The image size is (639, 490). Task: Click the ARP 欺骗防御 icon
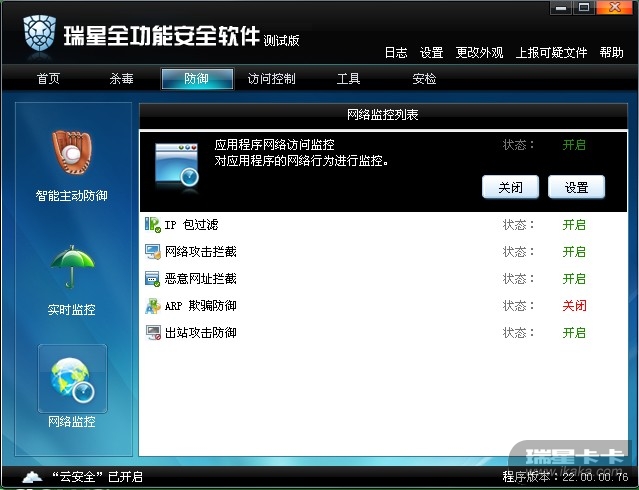153,306
